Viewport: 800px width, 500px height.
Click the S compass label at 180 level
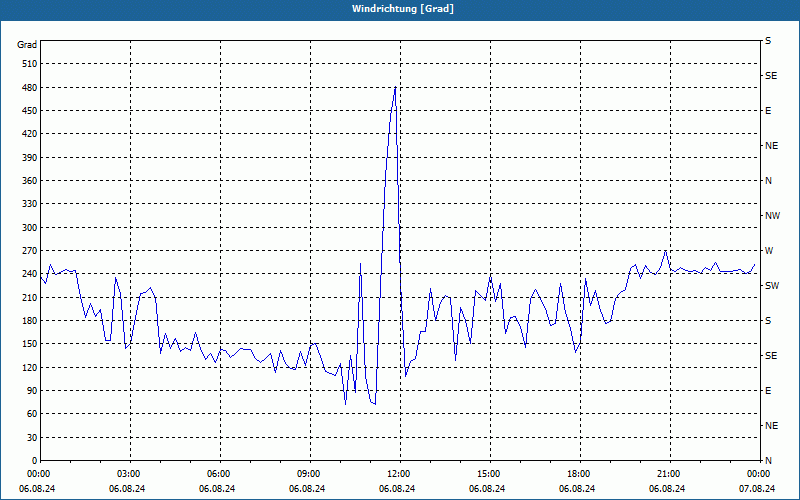(x=768, y=321)
